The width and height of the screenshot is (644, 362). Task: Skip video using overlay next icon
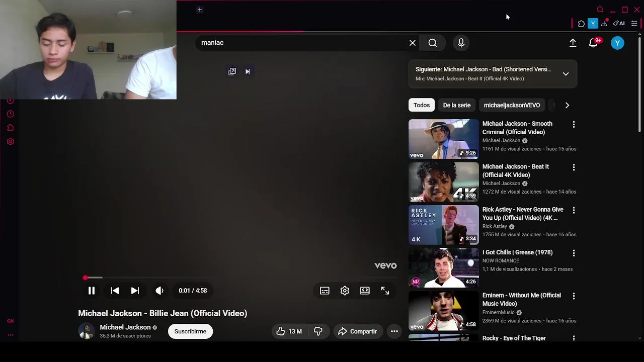coord(248,72)
